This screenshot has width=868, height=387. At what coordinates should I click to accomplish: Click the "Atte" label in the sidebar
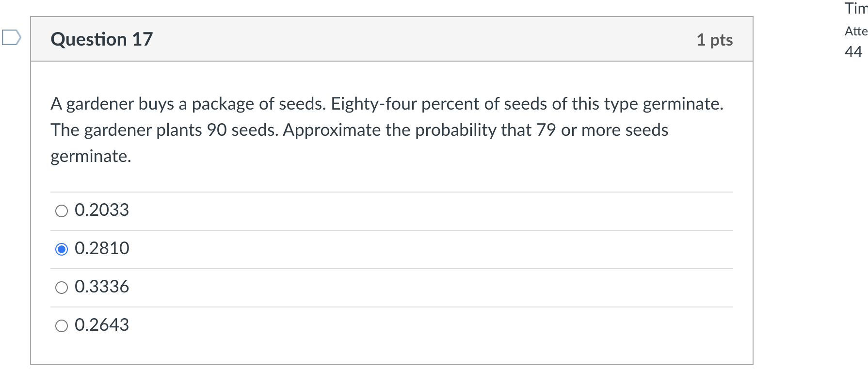[x=855, y=32]
